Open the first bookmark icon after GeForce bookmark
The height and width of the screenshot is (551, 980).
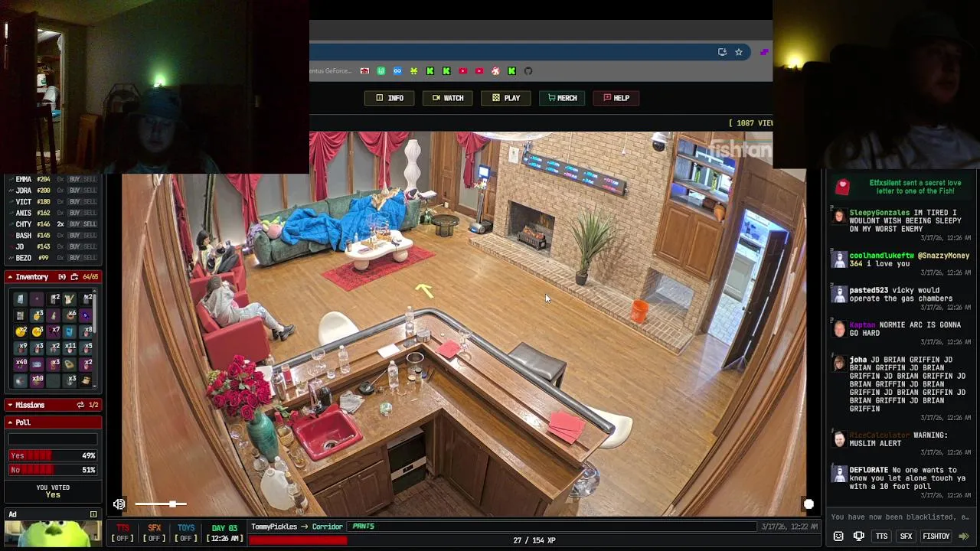(x=364, y=71)
